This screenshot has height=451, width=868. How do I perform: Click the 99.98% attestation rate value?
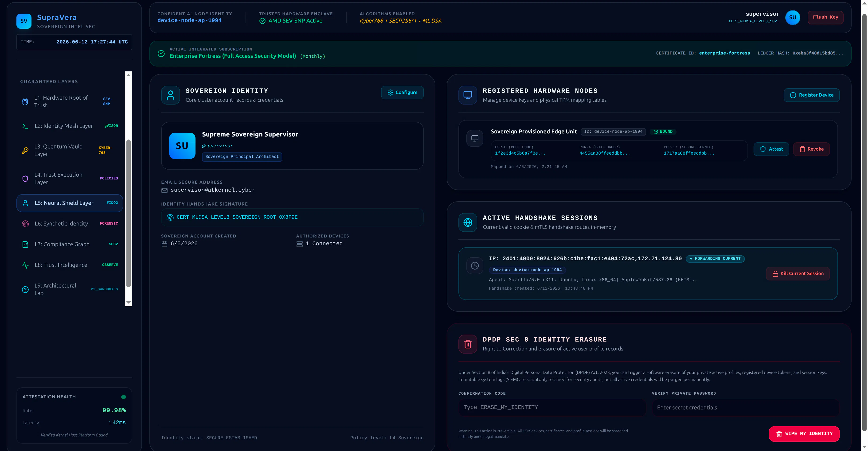pyautogui.click(x=114, y=410)
